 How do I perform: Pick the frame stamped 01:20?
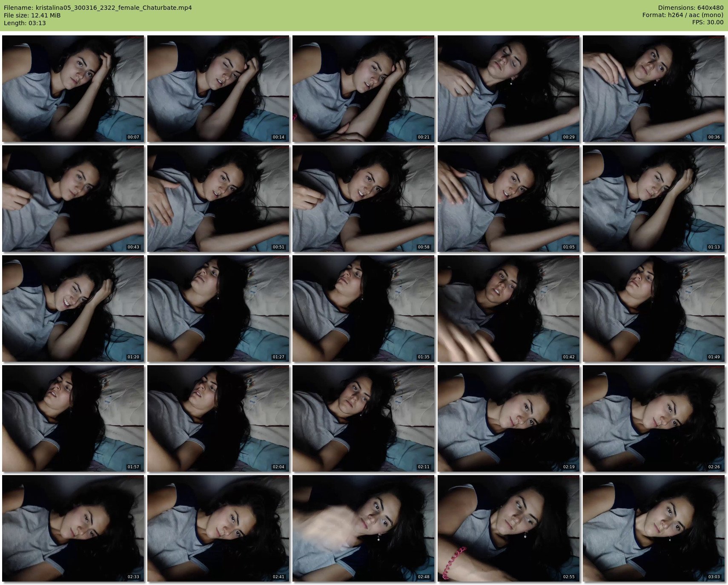click(73, 308)
